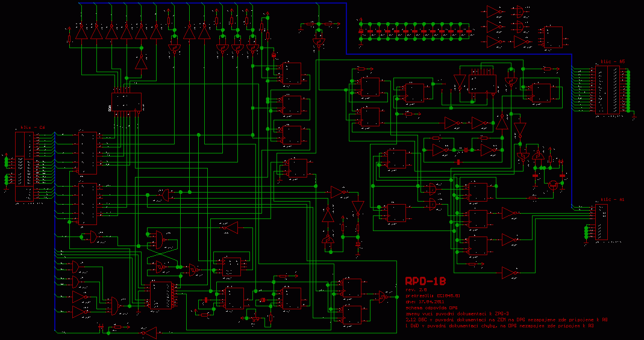The image size is (644, 340).
Task: Select the 'klic - K6' connector label
Action: click(33, 128)
